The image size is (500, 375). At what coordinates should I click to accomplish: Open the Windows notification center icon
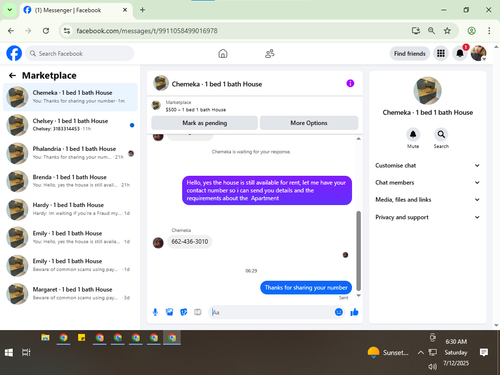484,352
